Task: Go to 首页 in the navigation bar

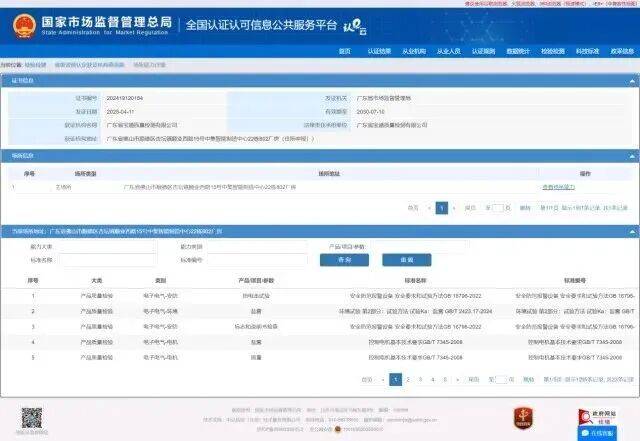Action: pyautogui.click(x=344, y=51)
